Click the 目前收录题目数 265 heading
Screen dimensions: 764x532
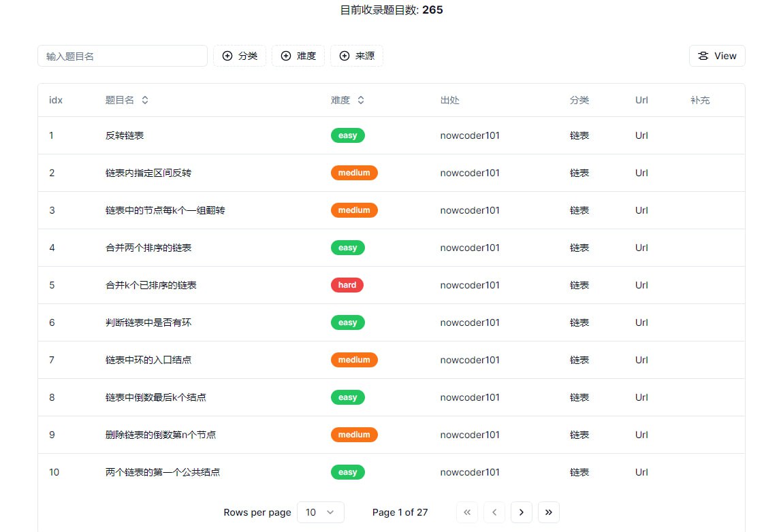click(392, 10)
